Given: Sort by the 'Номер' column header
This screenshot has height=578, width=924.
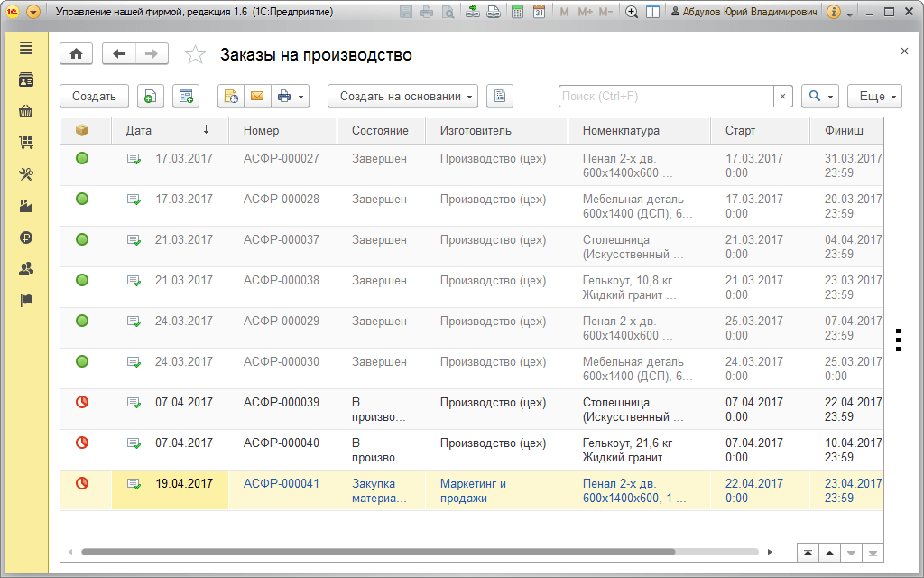Looking at the screenshot, I should click(282, 130).
